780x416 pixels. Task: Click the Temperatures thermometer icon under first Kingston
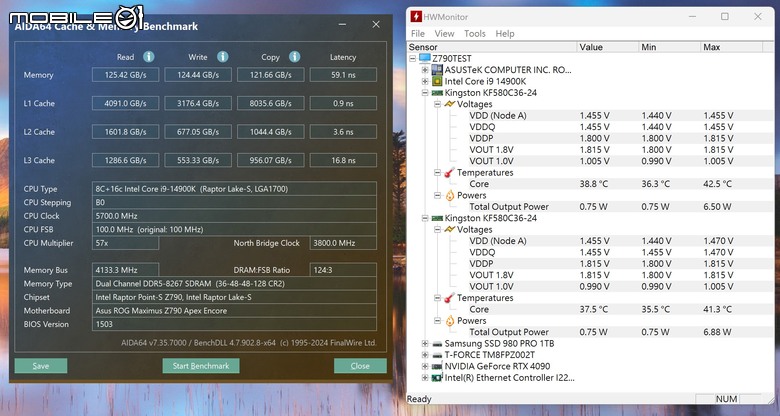pos(450,173)
